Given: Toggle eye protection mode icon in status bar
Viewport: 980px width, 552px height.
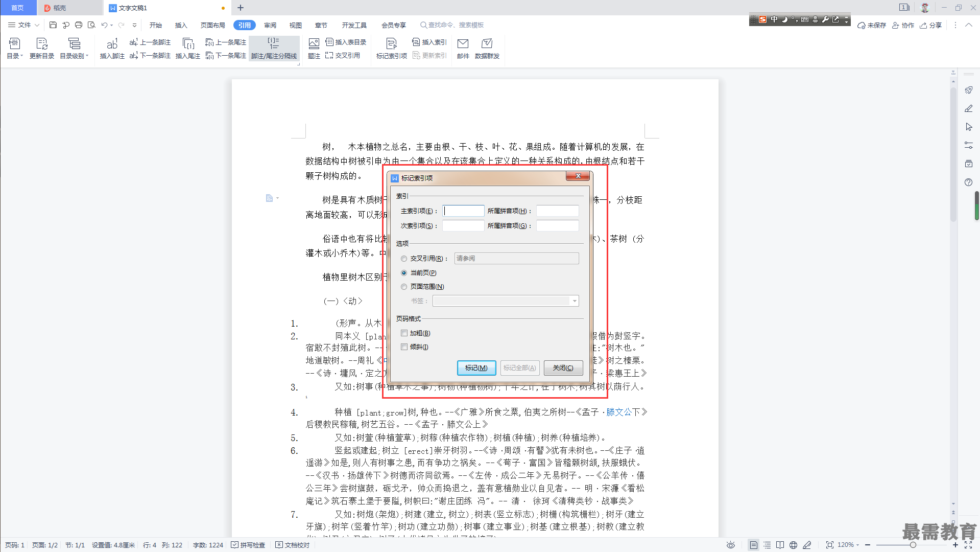Looking at the screenshot, I should coord(731,545).
